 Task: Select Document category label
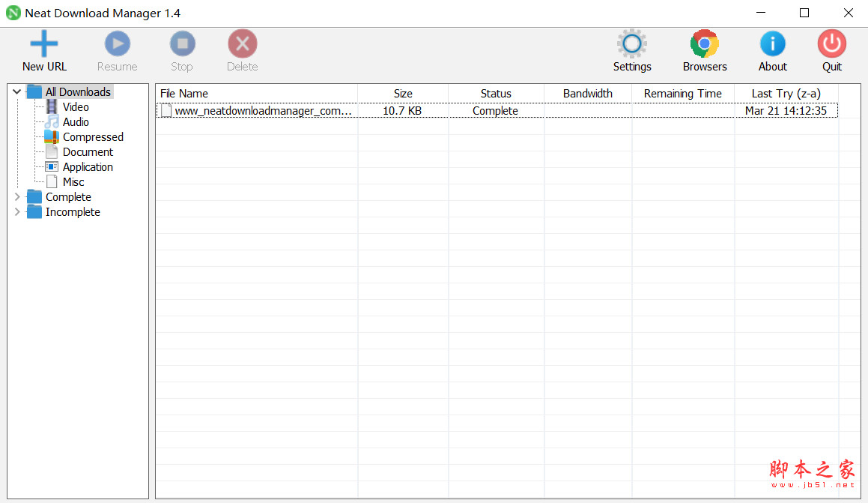click(88, 151)
